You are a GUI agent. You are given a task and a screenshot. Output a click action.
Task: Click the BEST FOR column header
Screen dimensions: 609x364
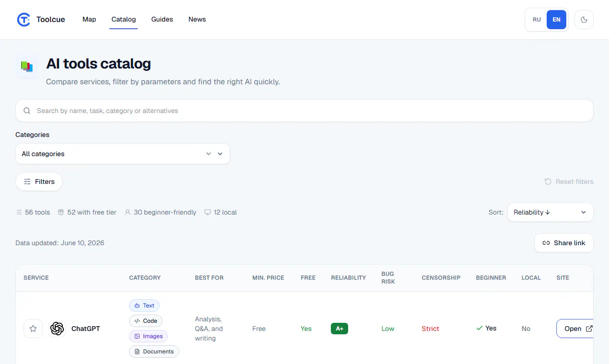(209, 278)
